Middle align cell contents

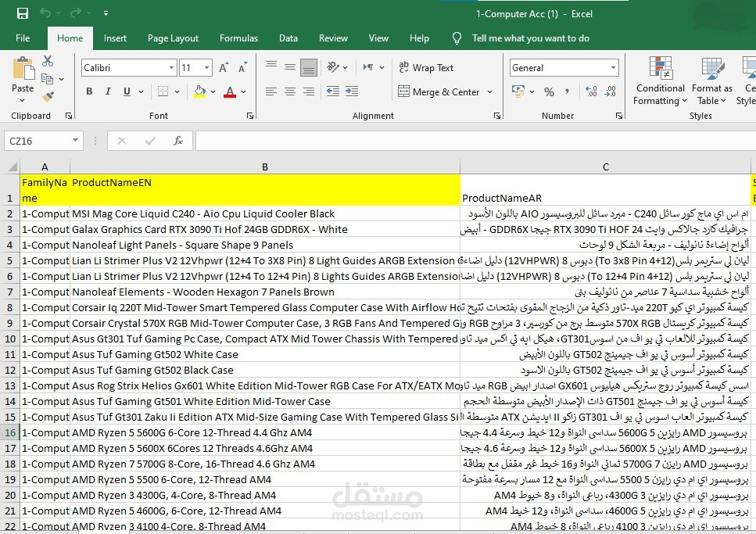pos(290,67)
